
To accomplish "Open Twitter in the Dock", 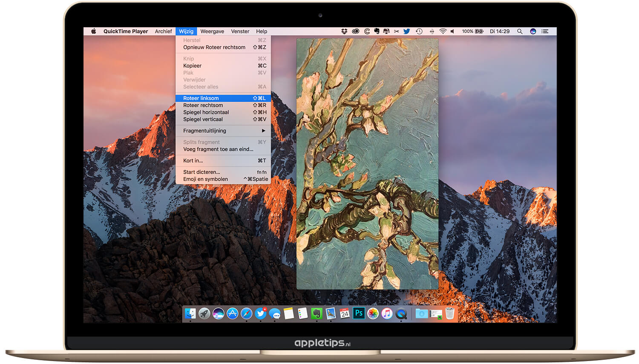I will pyautogui.click(x=261, y=314).
